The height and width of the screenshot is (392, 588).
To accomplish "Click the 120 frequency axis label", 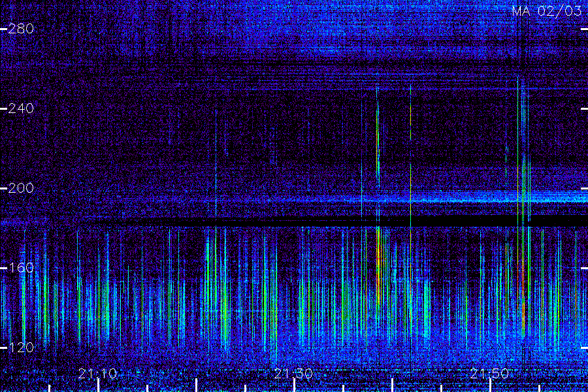I will click(21, 347).
